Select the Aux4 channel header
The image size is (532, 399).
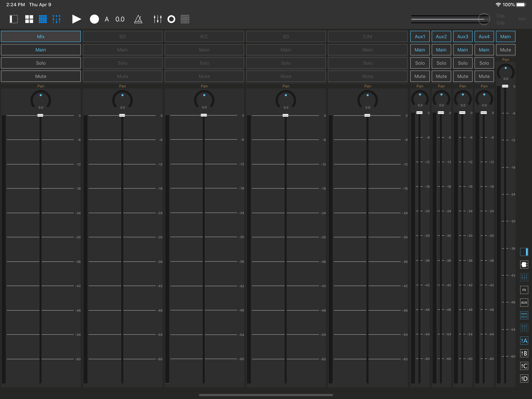click(484, 37)
